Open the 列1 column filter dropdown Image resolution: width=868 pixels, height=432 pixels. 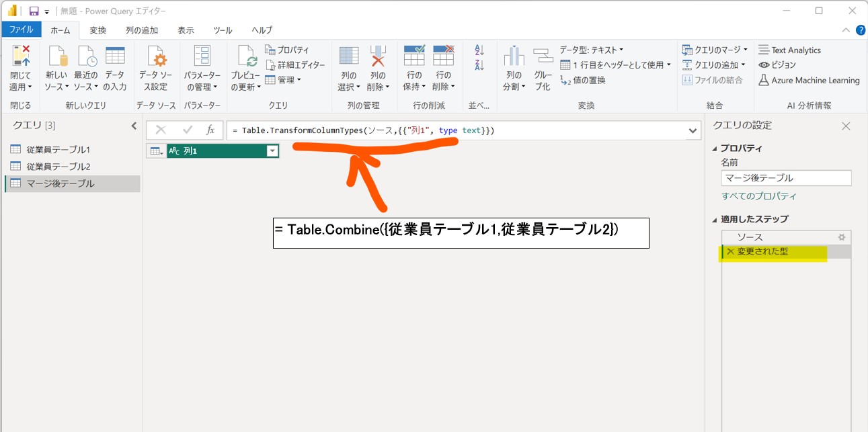click(x=272, y=151)
